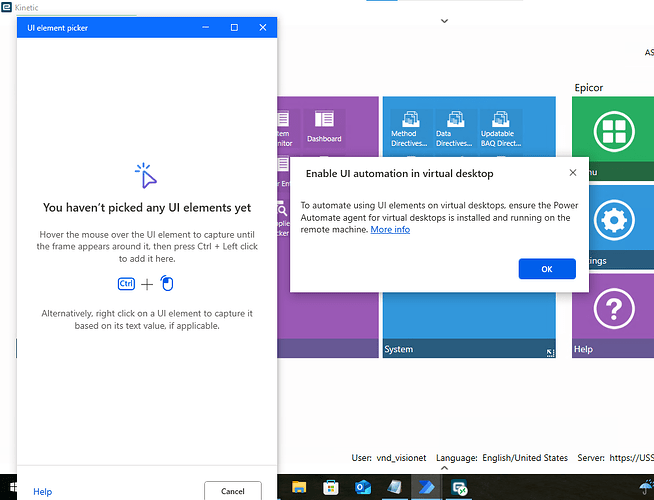Click the weather umbrella icon in taskbar
This screenshot has height=500, width=654.
(x=646, y=487)
